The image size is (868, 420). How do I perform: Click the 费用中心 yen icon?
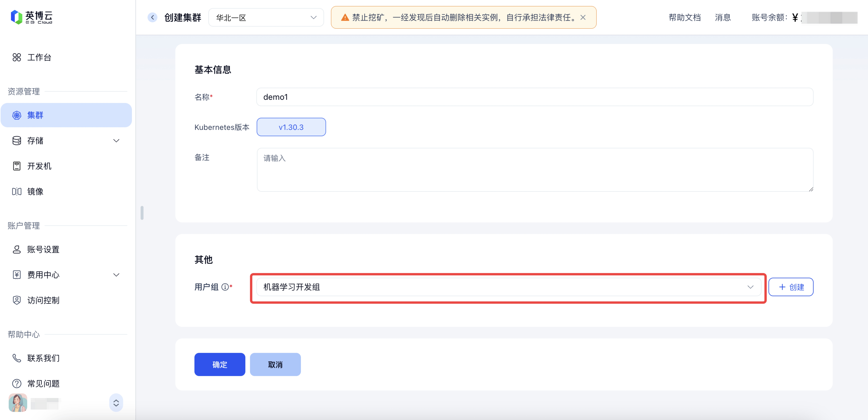(x=16, y=275)
